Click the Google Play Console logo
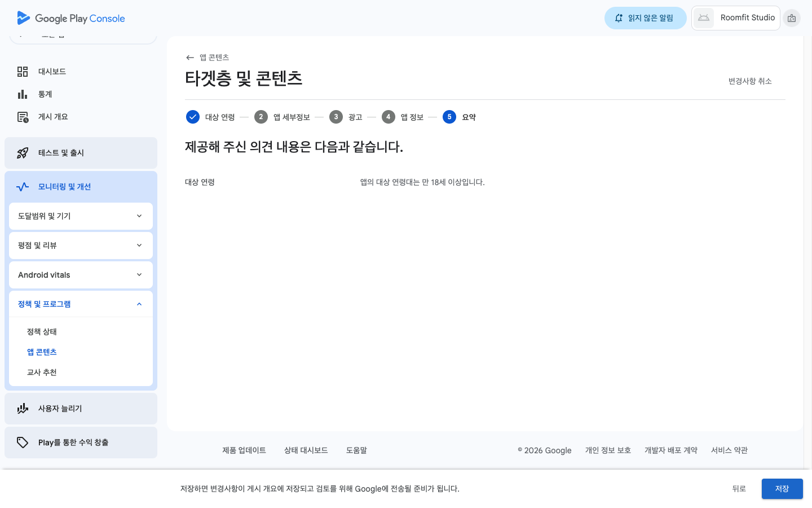This screenshot has width=812, height=508. (71, 18)
